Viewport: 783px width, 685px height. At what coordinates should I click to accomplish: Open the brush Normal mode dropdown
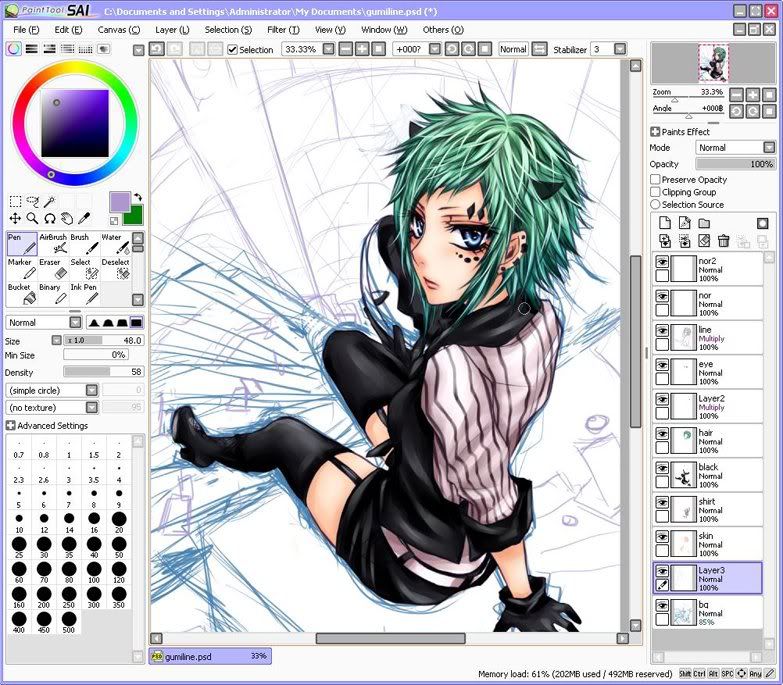[x=75, y=323]
